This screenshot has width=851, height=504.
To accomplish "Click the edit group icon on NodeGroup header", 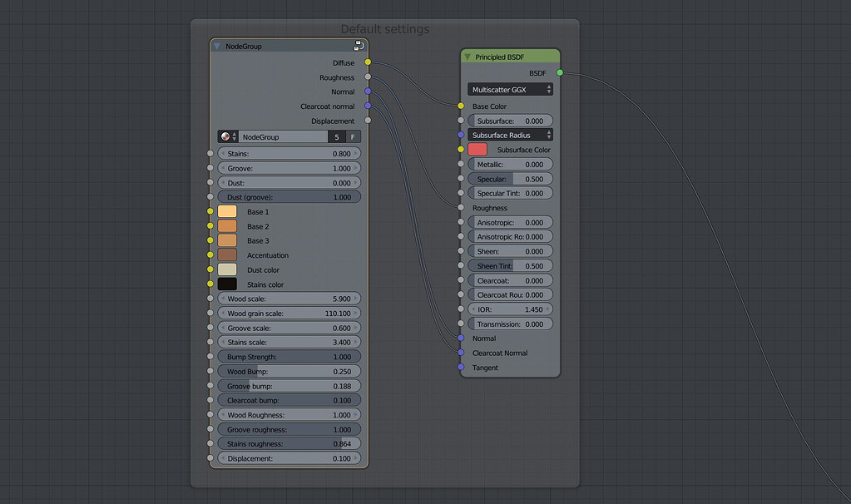I will 359,46.
